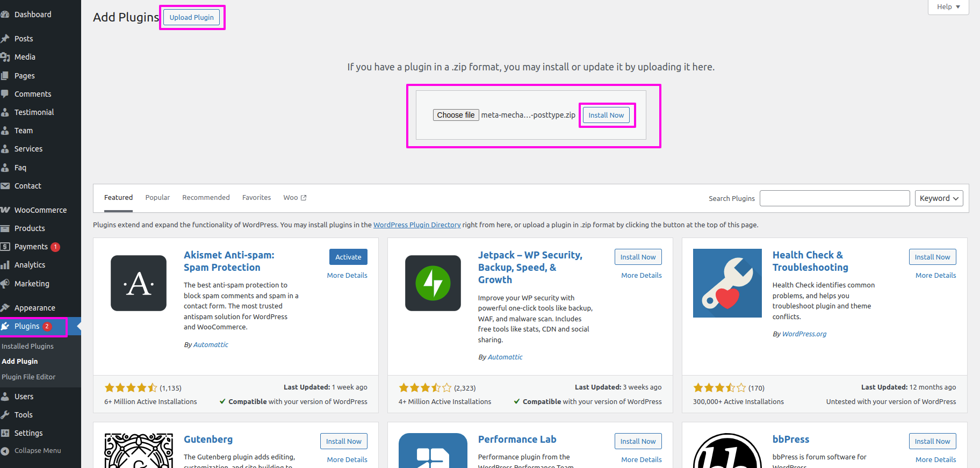Activate the Akismet Anti-spam plugin
This screenshot has width=980, height=468.
click(348, 257)
